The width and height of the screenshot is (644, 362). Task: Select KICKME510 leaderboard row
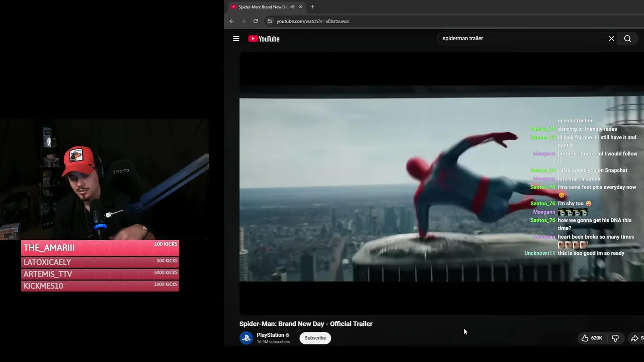tap(100, 286)
